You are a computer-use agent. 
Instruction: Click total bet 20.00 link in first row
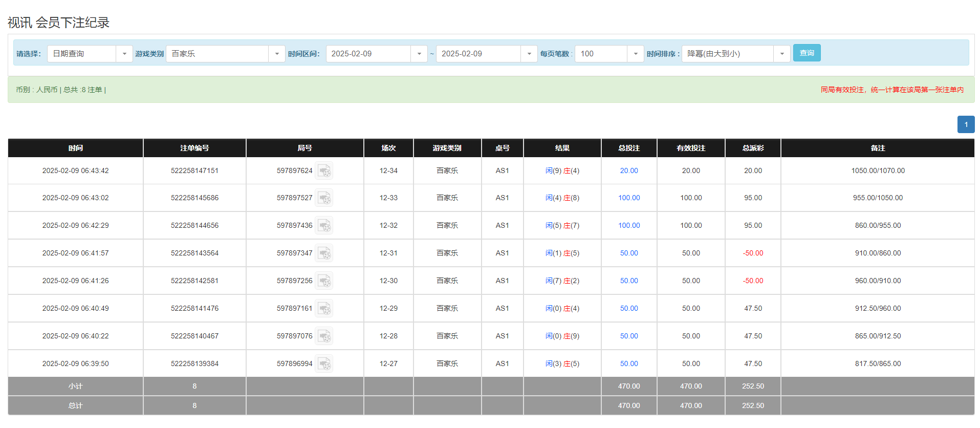629,171
